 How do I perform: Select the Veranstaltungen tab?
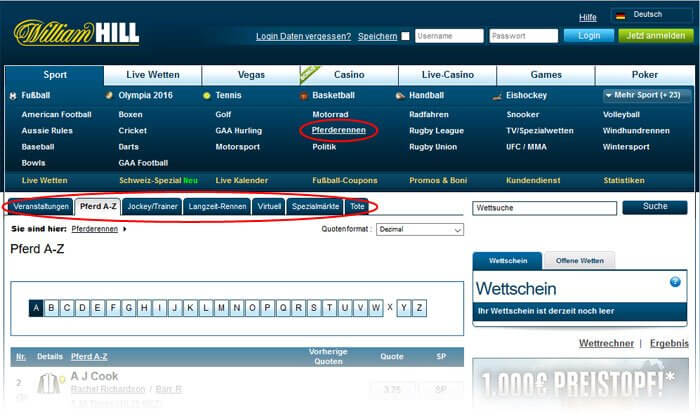(41, 207)
